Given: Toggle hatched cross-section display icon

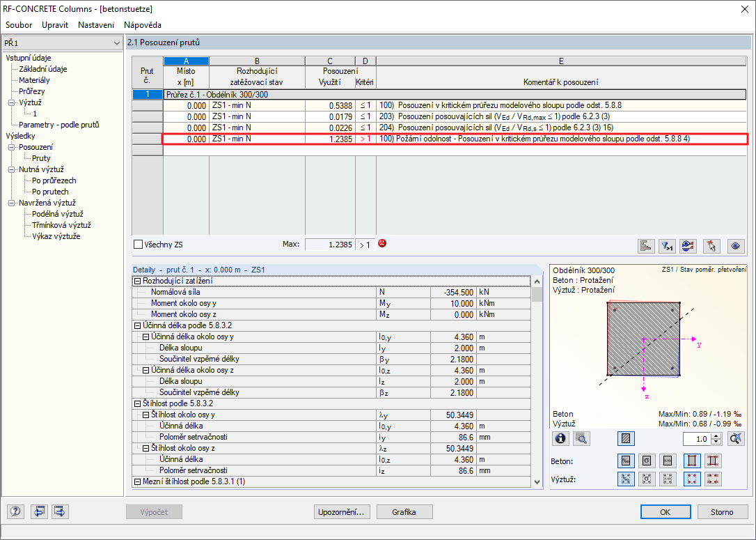Looking at the screenshot, I should [x=626, y=438].
